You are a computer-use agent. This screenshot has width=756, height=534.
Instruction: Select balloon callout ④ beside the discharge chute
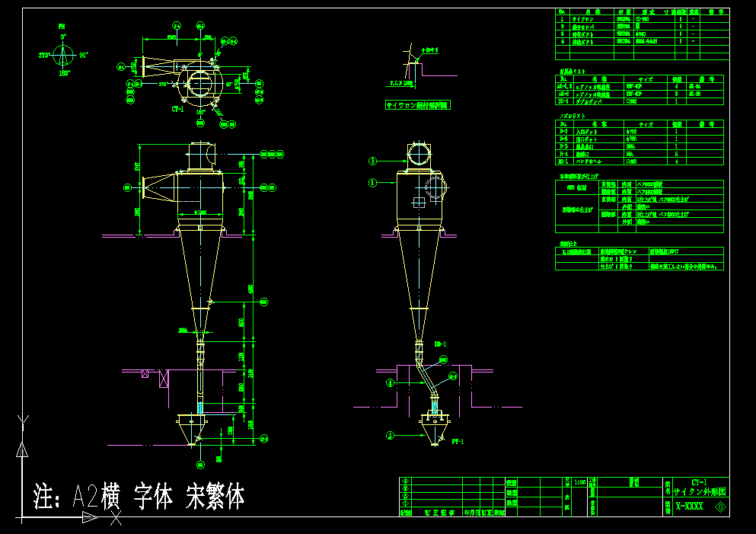coord(389,381)
